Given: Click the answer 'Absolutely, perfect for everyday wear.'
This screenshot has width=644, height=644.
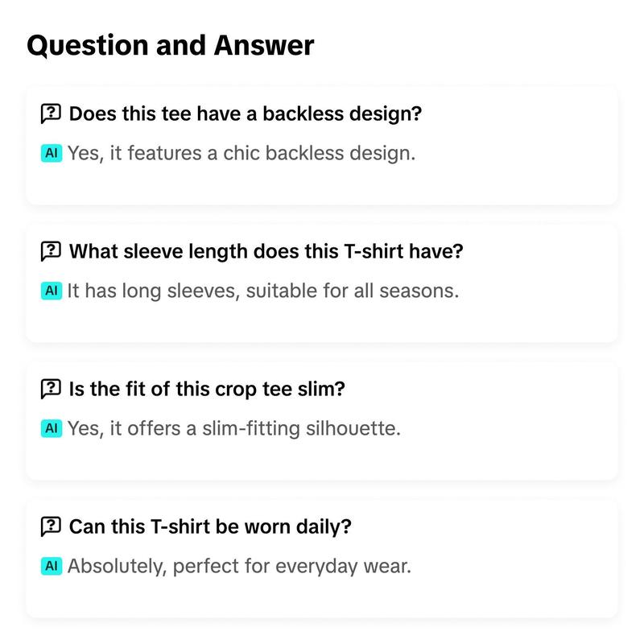Looking at the screenshot, I should 239,566.
